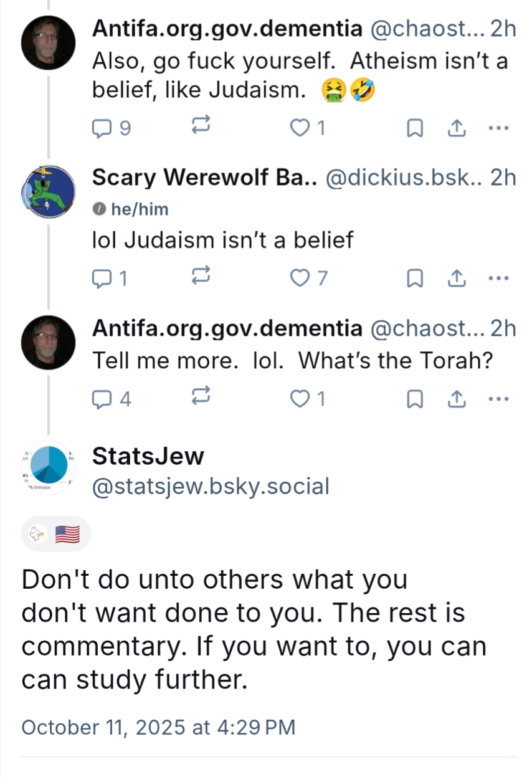The image size is (532, 777).
Task: Click the US flag label badge
Action: click(x=67, y=535)
